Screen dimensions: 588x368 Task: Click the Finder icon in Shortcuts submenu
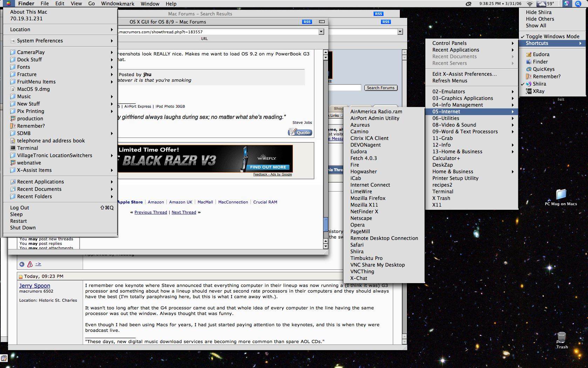[529, 62]
